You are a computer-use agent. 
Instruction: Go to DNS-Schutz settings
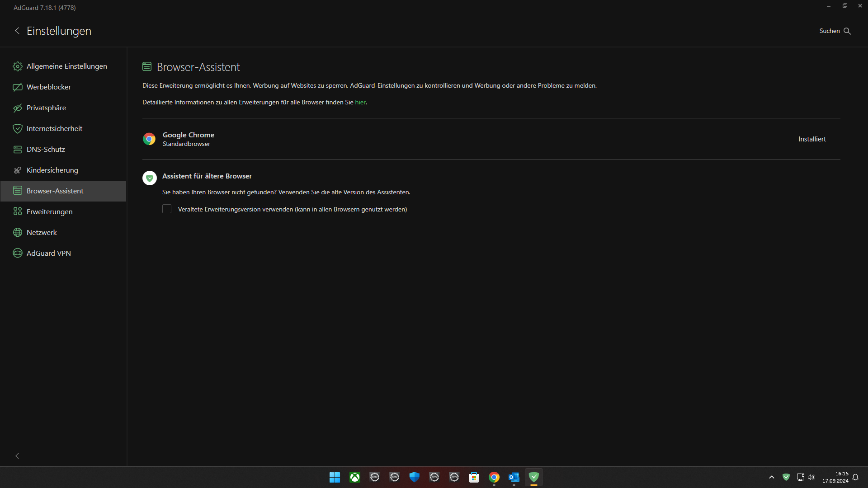point(46,150)
